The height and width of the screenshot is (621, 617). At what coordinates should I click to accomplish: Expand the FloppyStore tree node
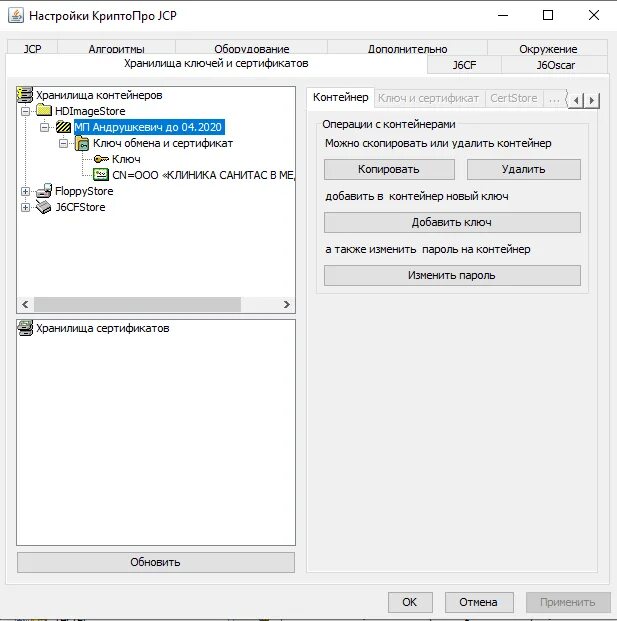point(25,191)
